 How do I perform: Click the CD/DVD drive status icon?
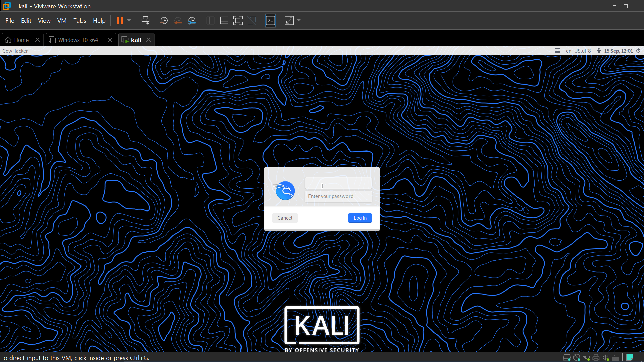pos(576,358)
